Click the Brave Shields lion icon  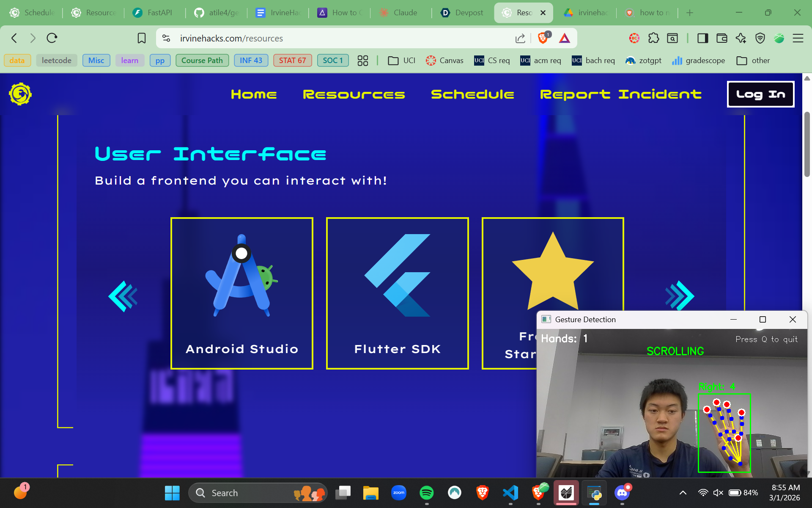tap(543, 38)
